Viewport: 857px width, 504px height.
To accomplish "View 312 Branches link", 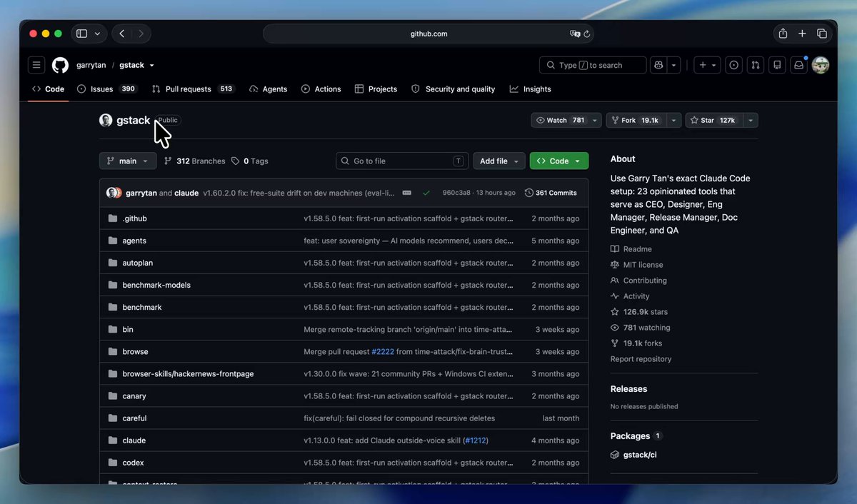I will coord(194,161).
